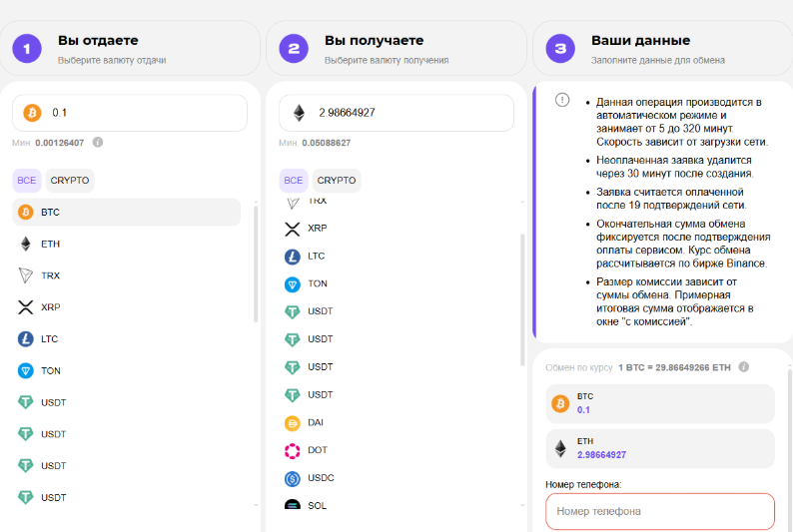Pick LTC in the receive currency list
Screen dimensions: 793x532
(x=316, y=257)
